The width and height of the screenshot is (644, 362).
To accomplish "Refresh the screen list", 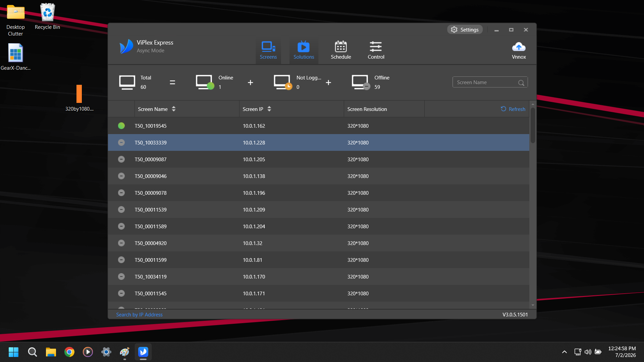I will [x=513, y=109].
